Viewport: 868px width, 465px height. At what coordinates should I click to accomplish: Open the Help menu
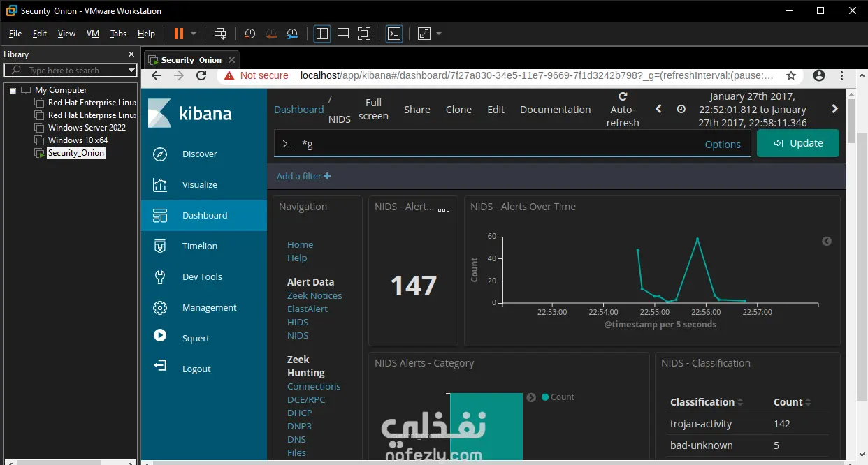click(146, 34)
